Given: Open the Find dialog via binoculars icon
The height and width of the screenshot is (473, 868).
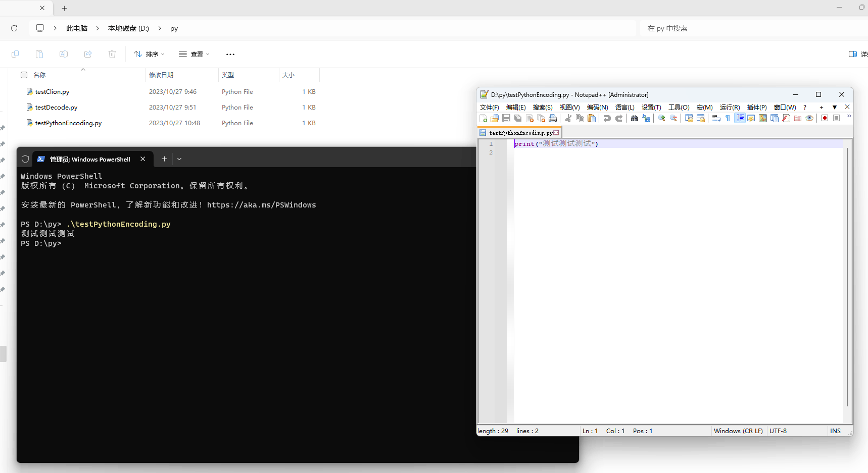Looking at the screenshot, I should pyautogui.click(x=635, y=118).
